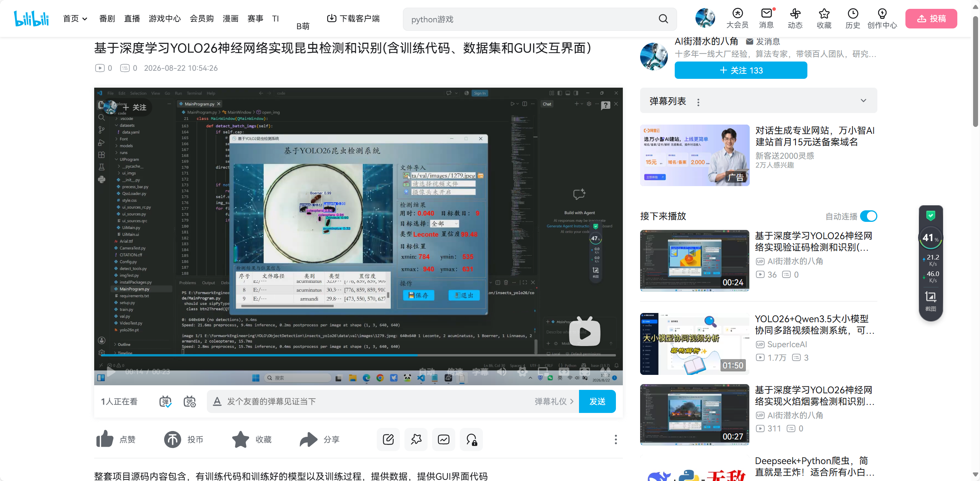The width and height of the screenshot is (980, 481).
Task: Open the uploader name AI街潜水的八角
Action: coord(706,41)
